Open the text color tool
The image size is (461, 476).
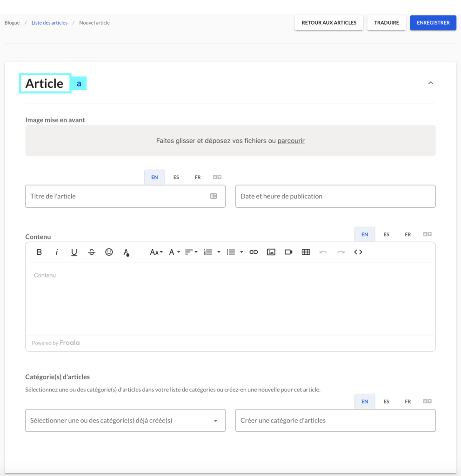tap(127, 252)
